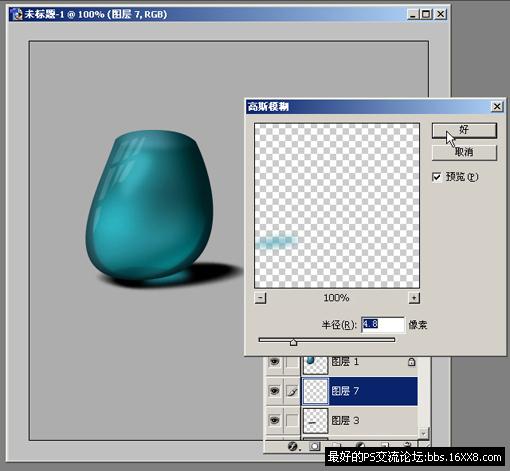The height and width of the screenshot is (471, 510).
Task: Select the 图层 3 layer thumbnail
Action: [x=315, y=420]
